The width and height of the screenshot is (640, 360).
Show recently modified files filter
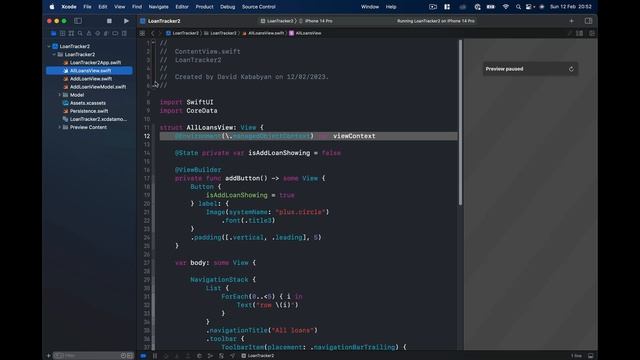click(123, 356)
